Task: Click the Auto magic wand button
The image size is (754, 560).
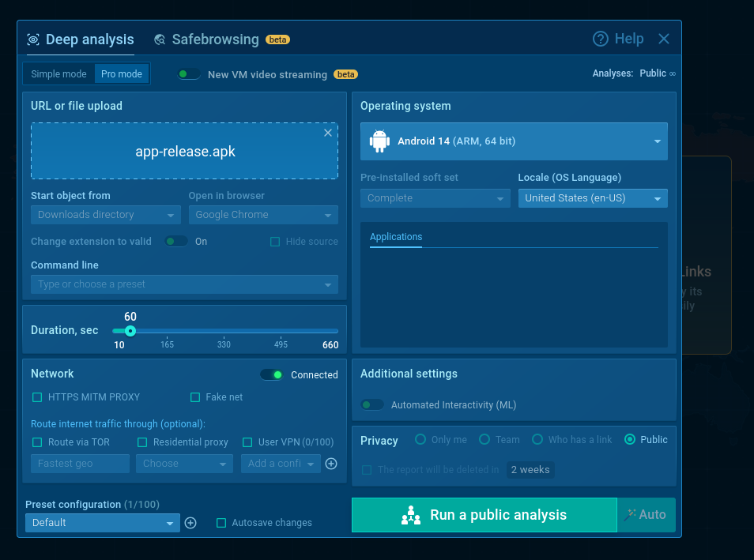Action: point(646,515)
